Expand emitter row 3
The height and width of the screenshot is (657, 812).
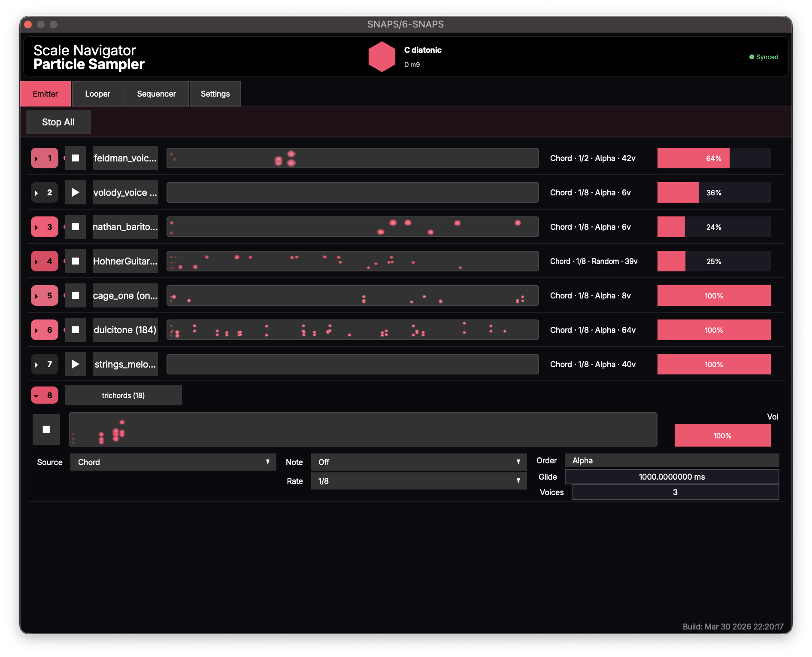(x=45, y=227)
